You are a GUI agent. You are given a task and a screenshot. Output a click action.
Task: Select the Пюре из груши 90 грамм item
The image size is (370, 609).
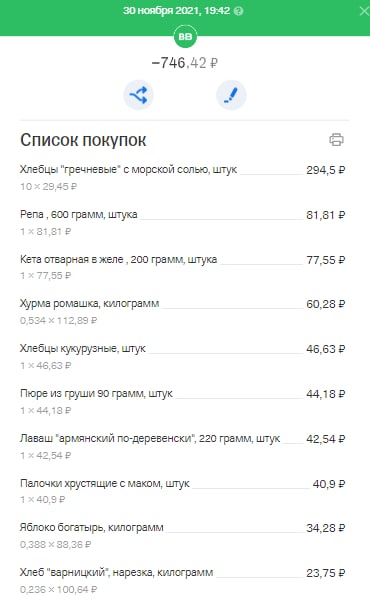(x=182, y=402)
